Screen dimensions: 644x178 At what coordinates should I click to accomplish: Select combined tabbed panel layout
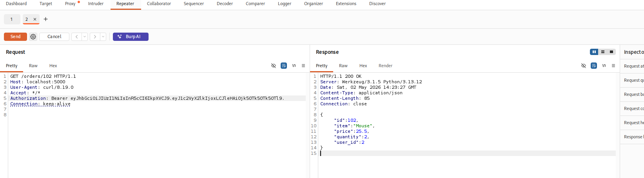(611, 52)
